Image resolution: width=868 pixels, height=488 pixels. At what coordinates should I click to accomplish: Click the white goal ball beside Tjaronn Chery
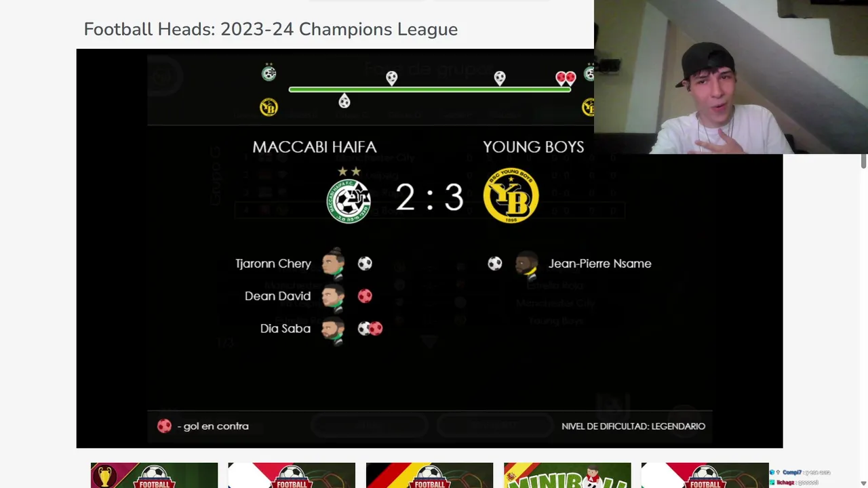(x=365, y=263)
